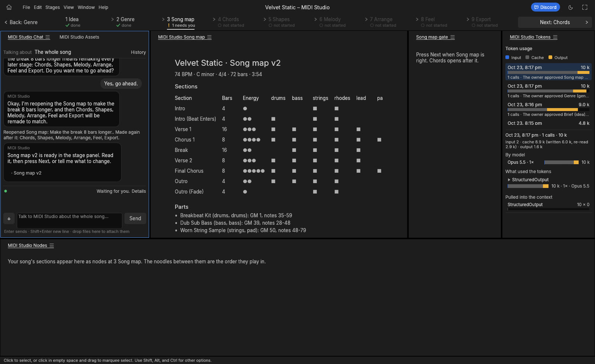Click the Final Chorus section row

(279, 171)
